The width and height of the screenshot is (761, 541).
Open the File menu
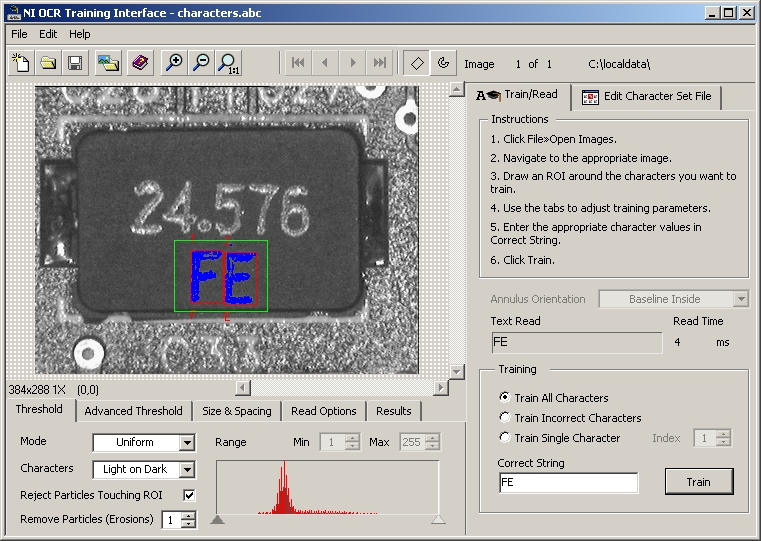click(19, 34)
